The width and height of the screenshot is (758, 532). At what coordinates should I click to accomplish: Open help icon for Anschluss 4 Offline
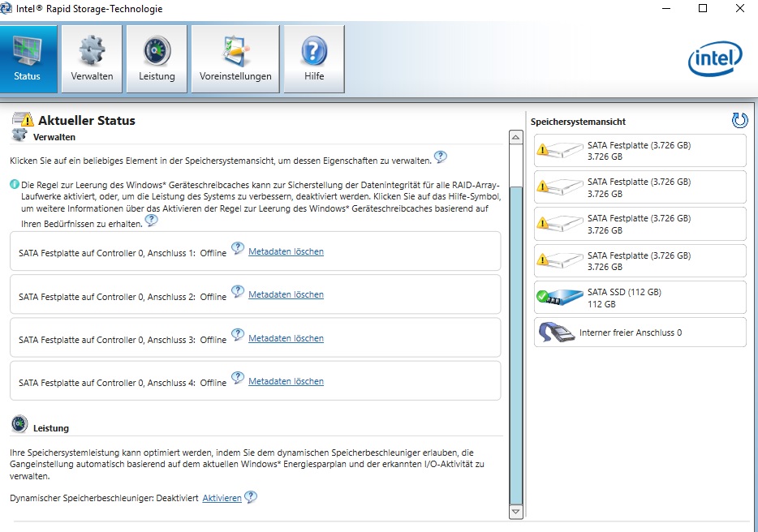[237, 378]
